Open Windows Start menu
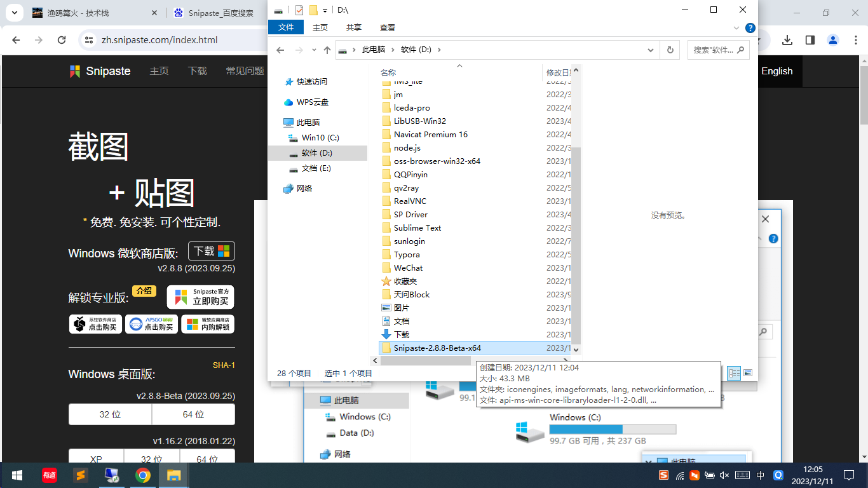The image size is (868, 488). [x=17, y=475]
